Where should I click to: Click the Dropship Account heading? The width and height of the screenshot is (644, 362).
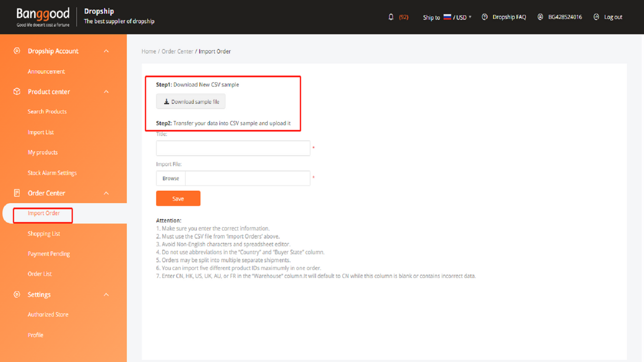click(x=53, y=51)
